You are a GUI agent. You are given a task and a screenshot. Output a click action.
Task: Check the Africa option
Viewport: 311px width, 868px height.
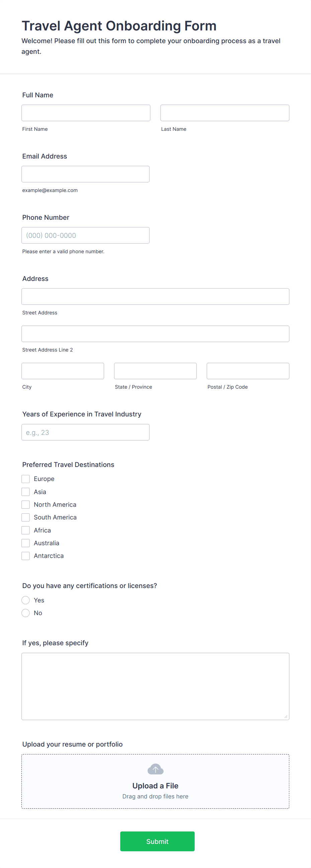pyautogui.click(x=26, y=530)
